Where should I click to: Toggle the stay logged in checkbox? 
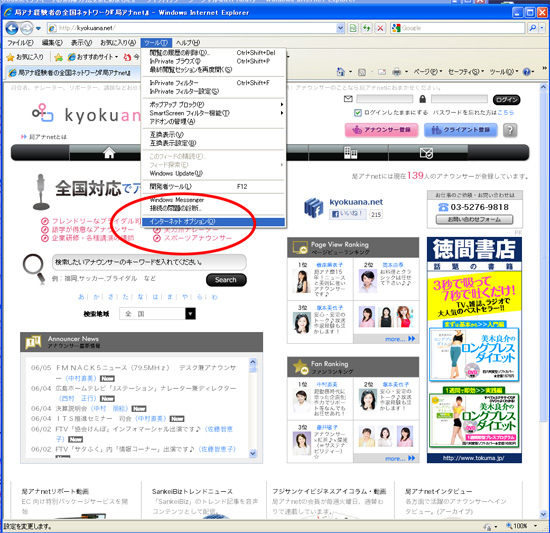(357, 113)
